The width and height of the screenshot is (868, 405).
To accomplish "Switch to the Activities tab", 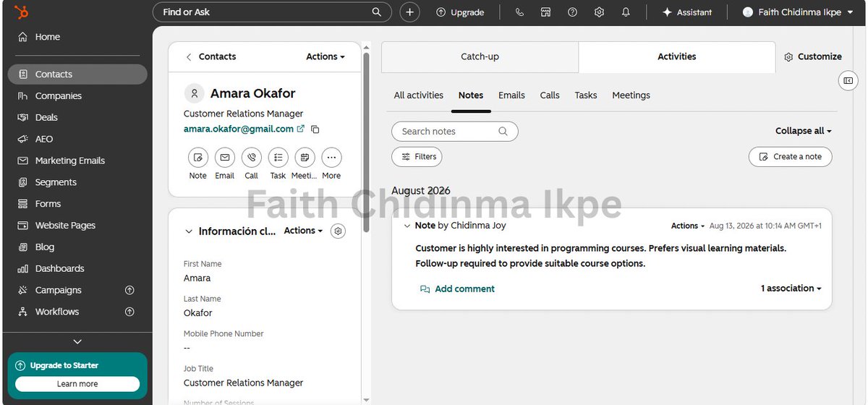I will pyautogui.click(x=677, y=56).
